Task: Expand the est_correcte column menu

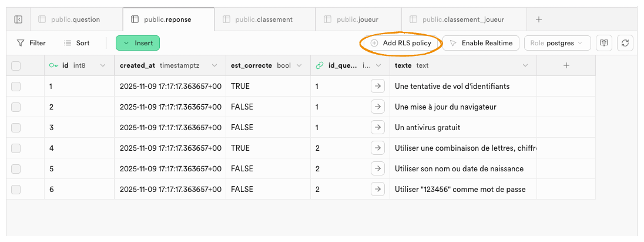Action: 299,65
